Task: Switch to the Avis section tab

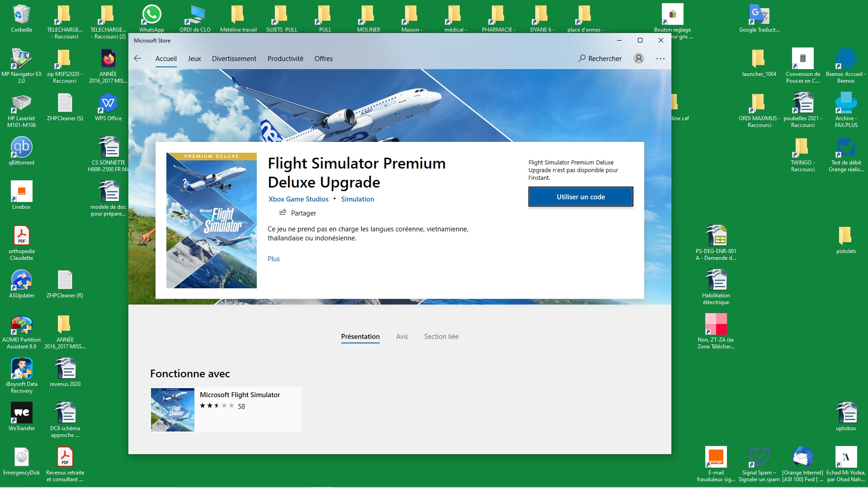Action: 402,337
